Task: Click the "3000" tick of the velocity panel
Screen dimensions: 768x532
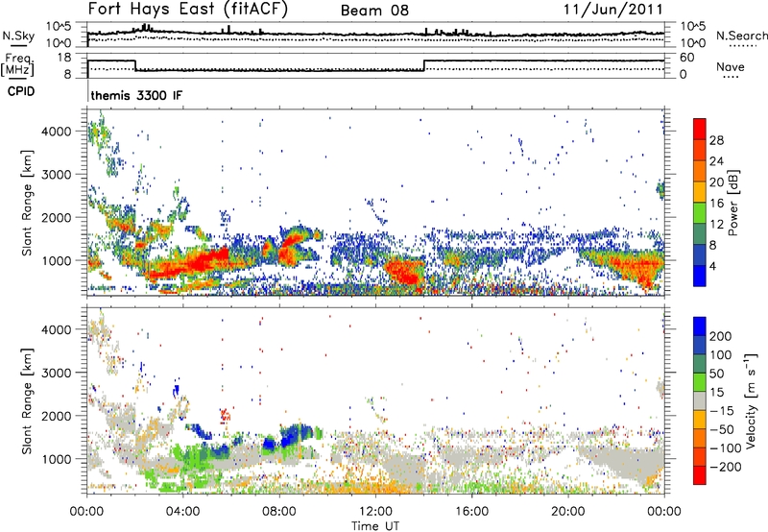Action: click(x=57, y=373)
